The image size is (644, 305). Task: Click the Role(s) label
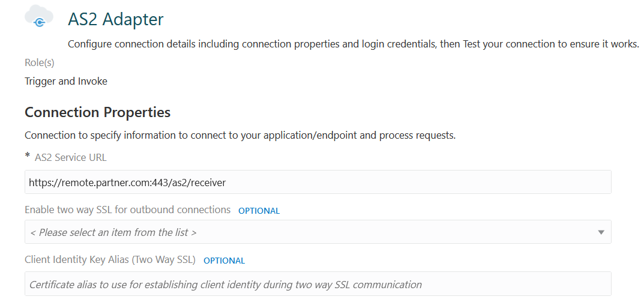pyautogui.click(x=39, y=62)
